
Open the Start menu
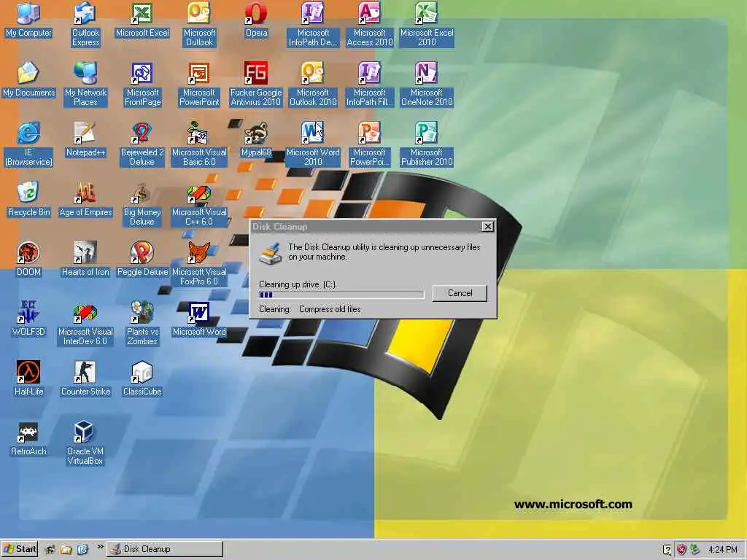point(19,549)
